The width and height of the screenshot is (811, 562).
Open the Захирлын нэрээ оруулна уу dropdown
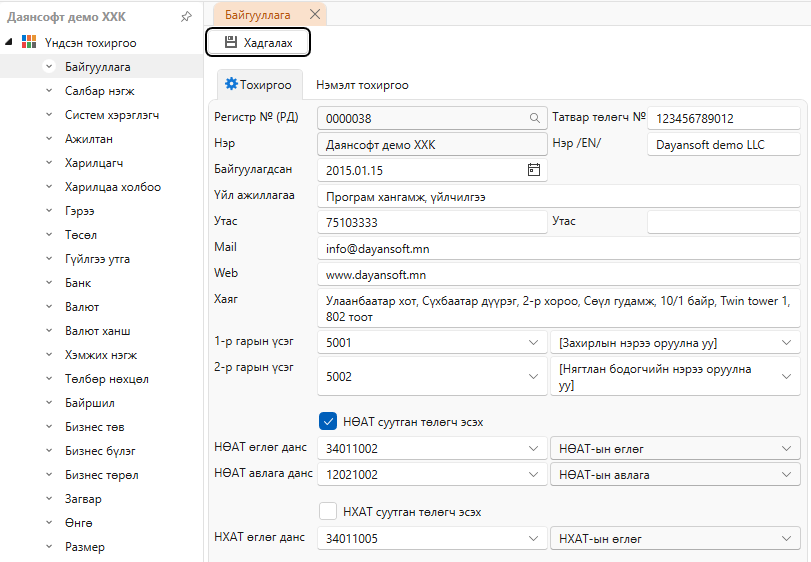[x=786, y=342]
